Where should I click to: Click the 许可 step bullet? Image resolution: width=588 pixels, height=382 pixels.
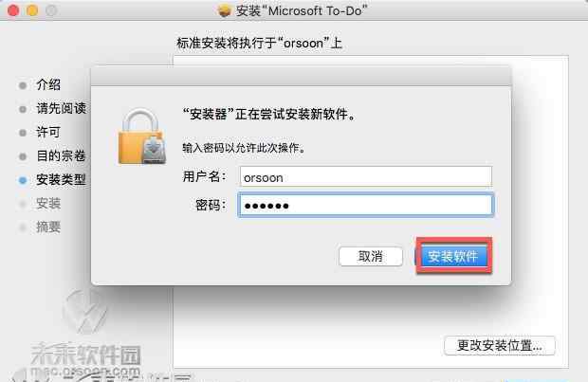point(23,133)
